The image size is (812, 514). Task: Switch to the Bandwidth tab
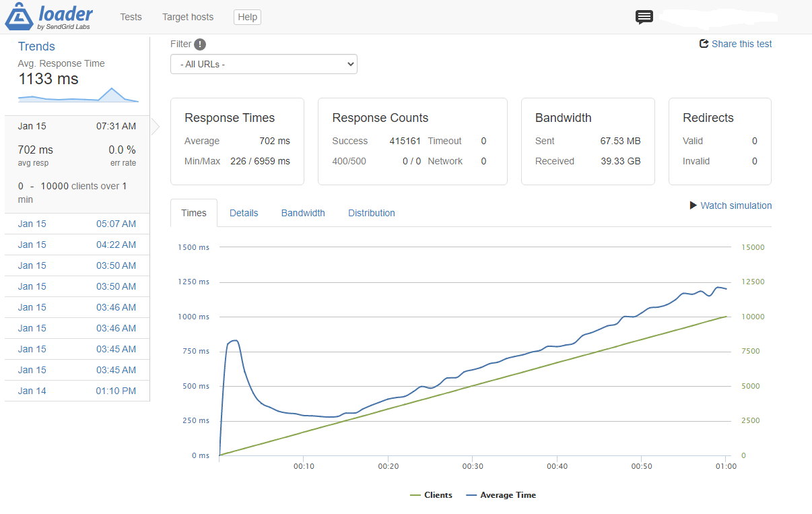pos(303,213)
